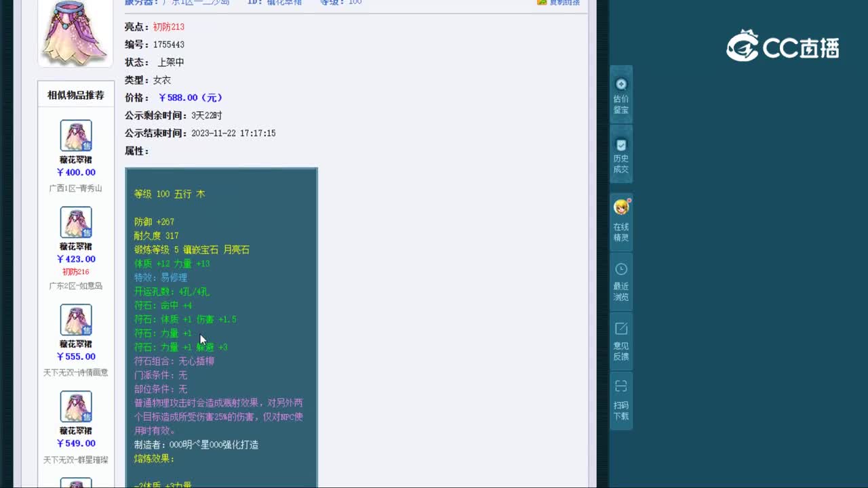Screen dimensions: 868x488
Task: Click the status value 上架中
Action: [x=171, y=62]
